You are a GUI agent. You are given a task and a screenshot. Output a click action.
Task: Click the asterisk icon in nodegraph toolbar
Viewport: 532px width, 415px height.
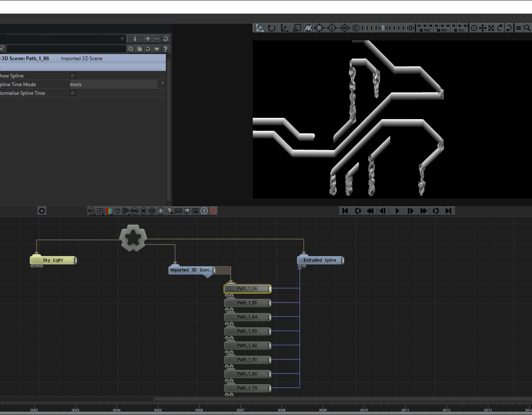click(x=161, y=211)
